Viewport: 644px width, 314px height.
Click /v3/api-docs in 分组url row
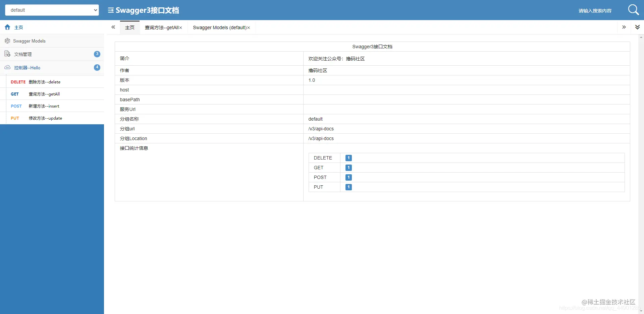tap(321, 129)
